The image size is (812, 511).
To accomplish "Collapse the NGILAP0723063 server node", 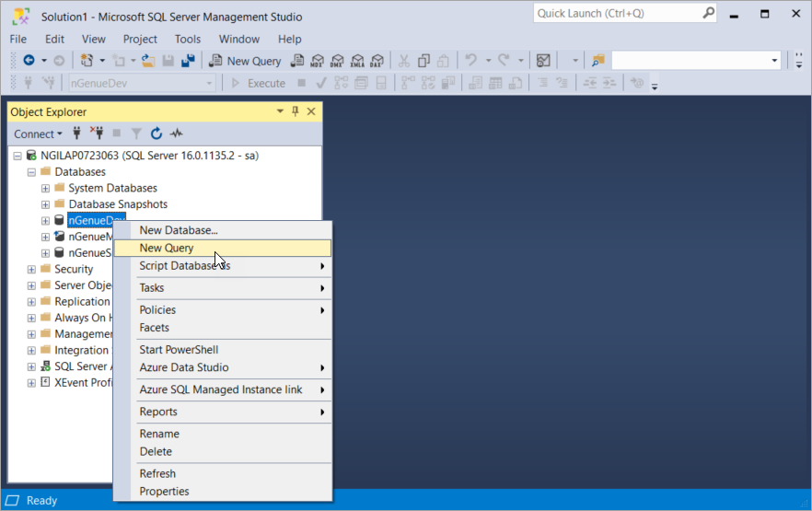I will point(17,156).
